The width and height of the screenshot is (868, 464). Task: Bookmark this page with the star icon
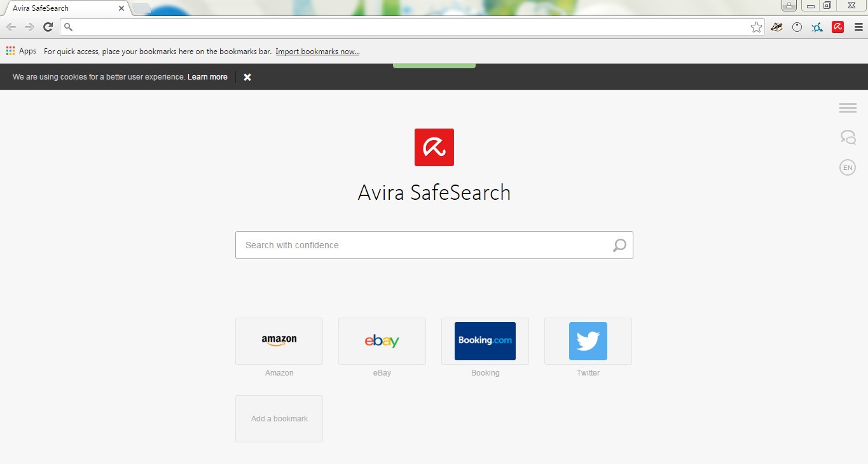(756, 27)
